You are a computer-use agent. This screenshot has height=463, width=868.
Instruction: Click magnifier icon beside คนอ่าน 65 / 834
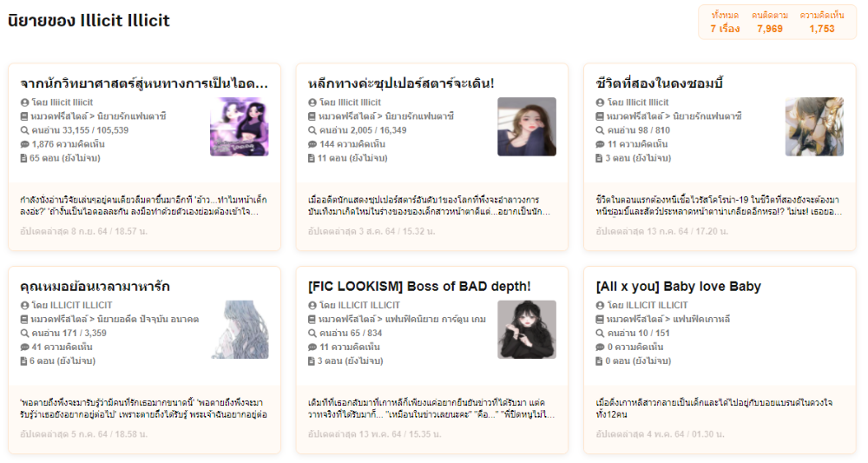pyautogui.click(x=312, y=333)
